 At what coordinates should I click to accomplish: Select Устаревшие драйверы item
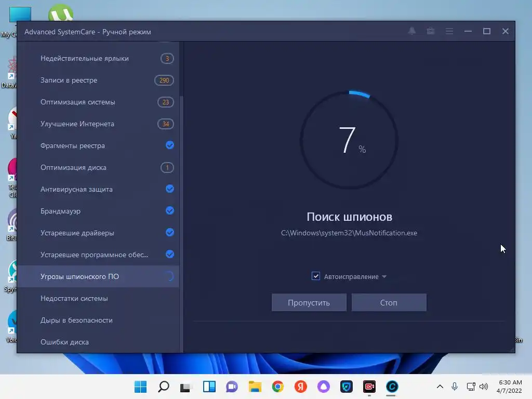pyautogui.click(x=98, y=233)
